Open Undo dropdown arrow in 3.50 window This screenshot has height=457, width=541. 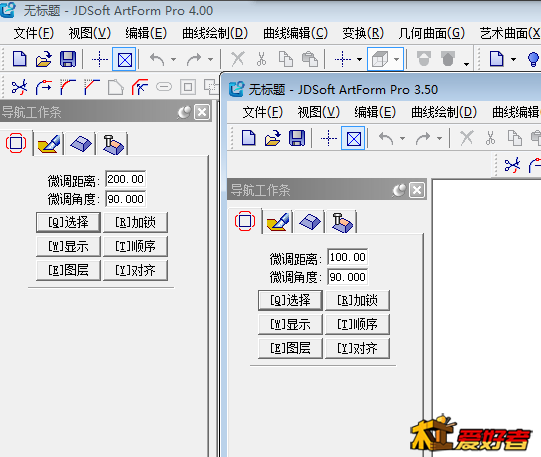(402, 138)
